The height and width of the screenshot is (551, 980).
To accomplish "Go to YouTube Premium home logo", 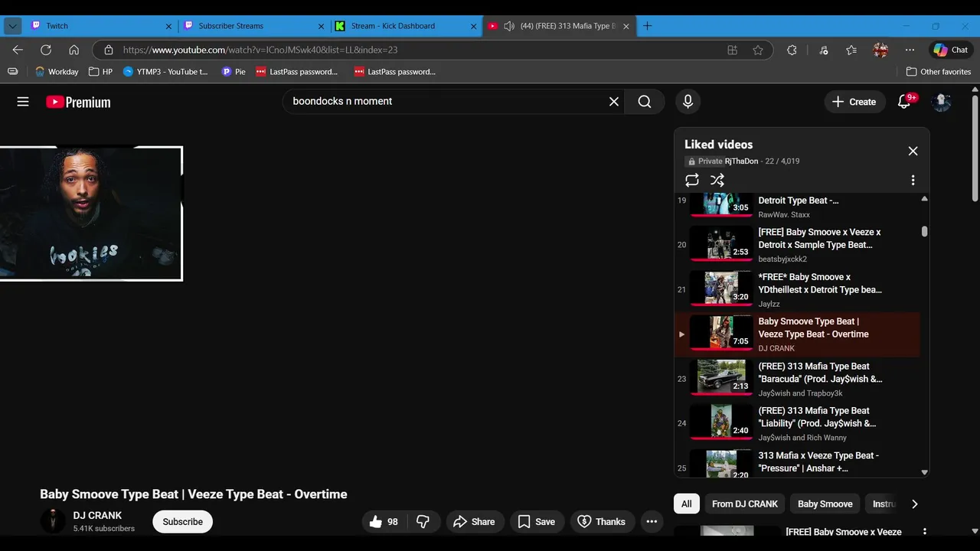I will [78, 102].
